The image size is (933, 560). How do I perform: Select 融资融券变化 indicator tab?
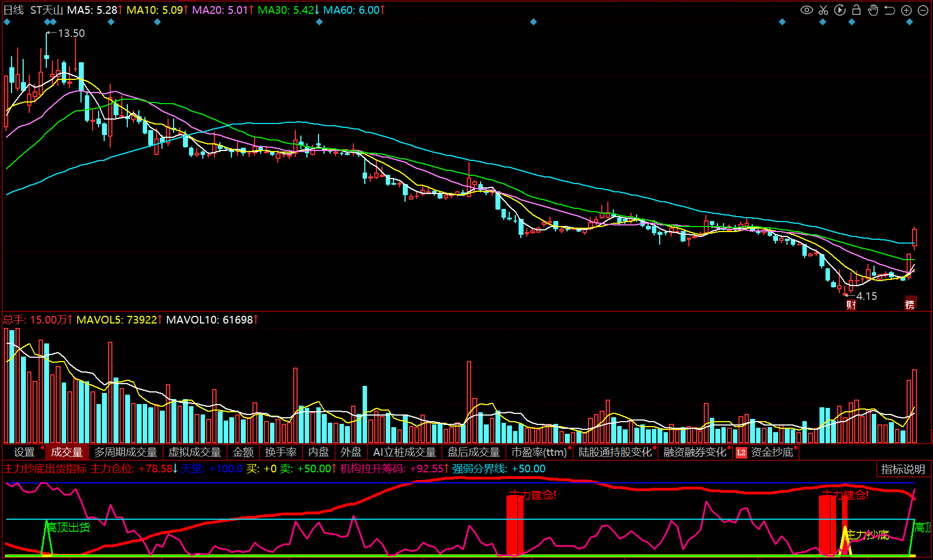tap(695, 452)
